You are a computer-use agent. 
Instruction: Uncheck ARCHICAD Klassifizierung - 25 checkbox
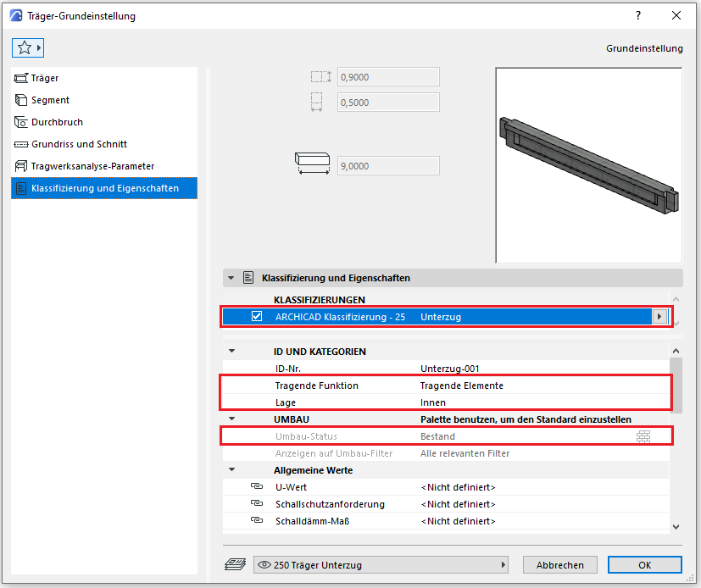click(257, 317)
